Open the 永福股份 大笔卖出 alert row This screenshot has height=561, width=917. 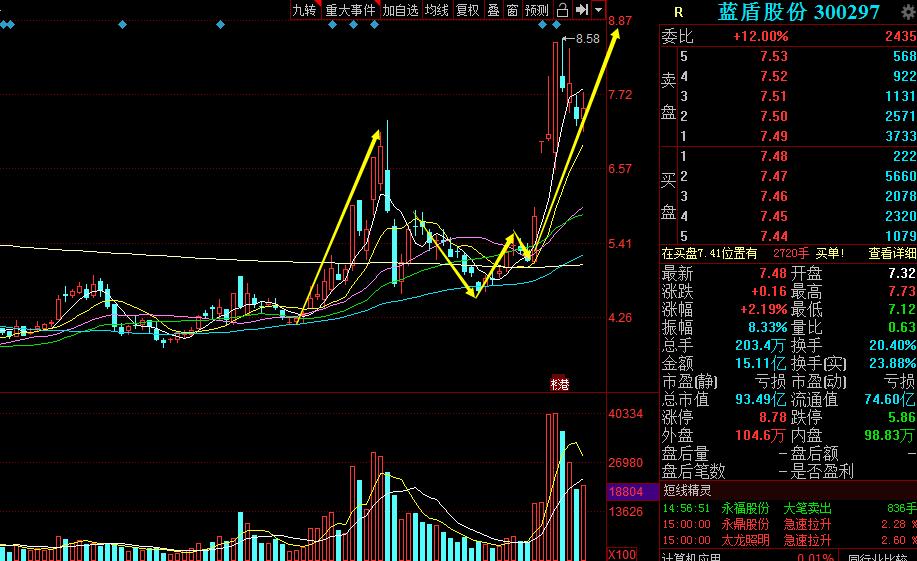tap(789, 508)
